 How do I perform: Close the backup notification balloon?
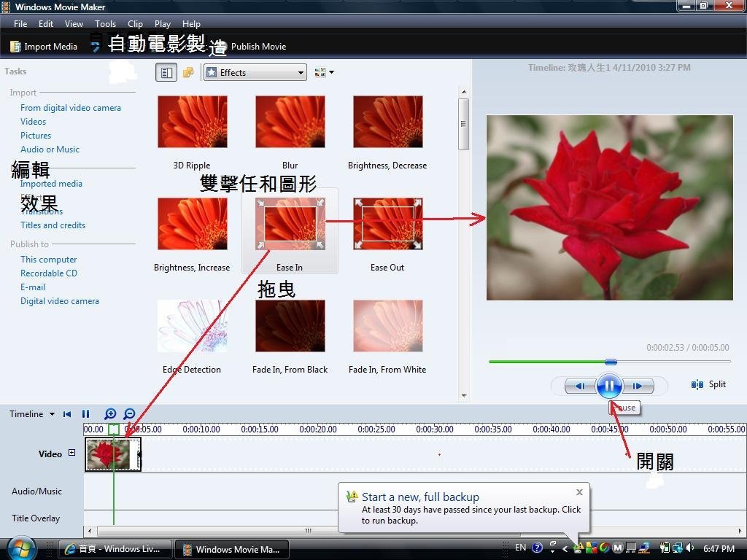point(579,492)
